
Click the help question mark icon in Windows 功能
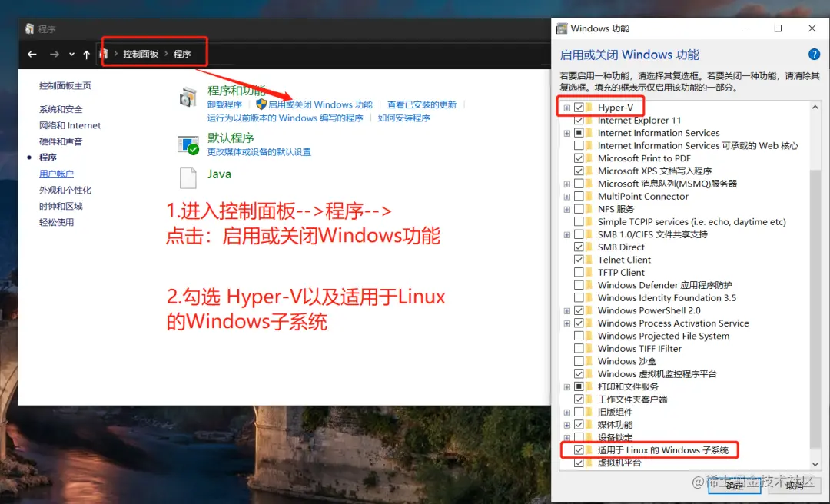point(814,54)
